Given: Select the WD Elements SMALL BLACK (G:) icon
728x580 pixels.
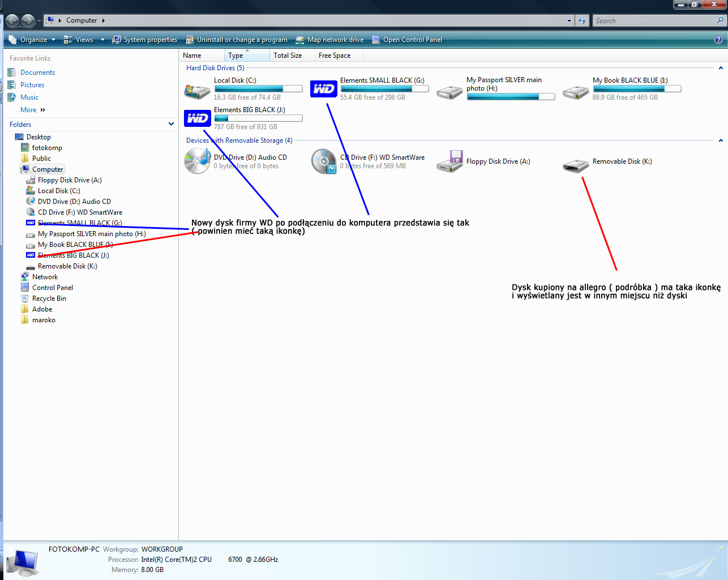Looking at the screenshot, I should (x=324, y=89).
